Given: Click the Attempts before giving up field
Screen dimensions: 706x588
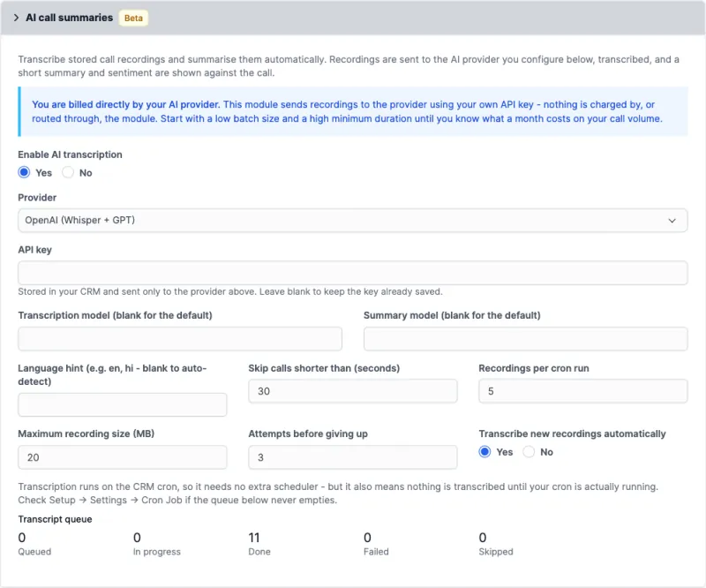Looking at the screenshot, I should (352, 457).
